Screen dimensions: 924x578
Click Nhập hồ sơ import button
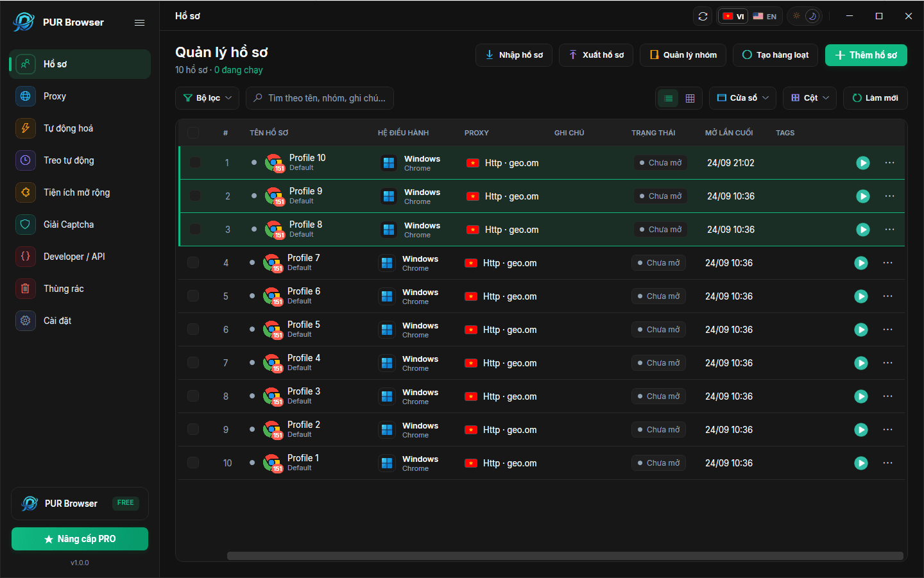coord(514,55)
